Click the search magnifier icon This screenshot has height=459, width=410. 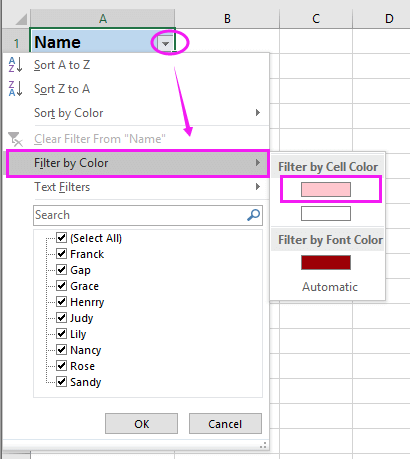[254, 215]
